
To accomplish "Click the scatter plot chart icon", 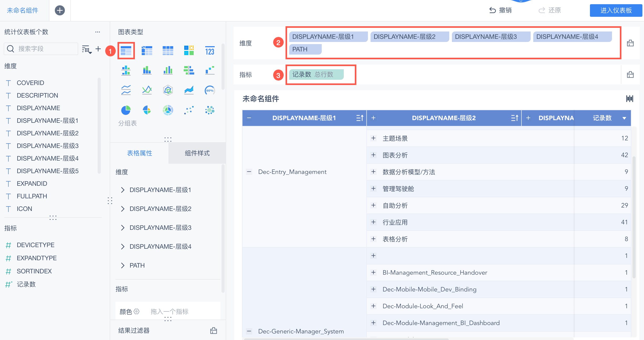I will click(x=189, y=110).
